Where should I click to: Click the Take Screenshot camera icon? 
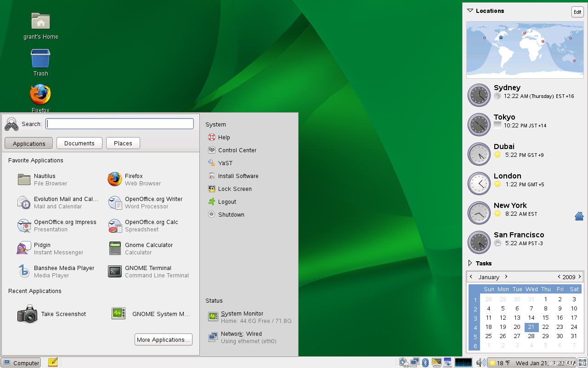27,314
